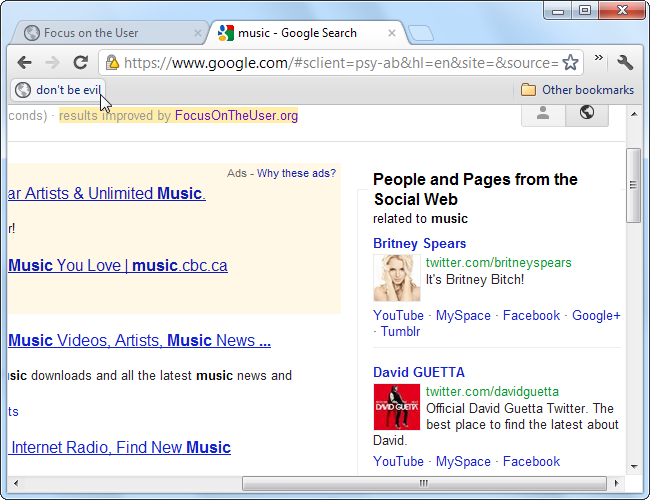Click the horizontal scrollbar right arrow
650x500 pixels.
coord(616,483)
